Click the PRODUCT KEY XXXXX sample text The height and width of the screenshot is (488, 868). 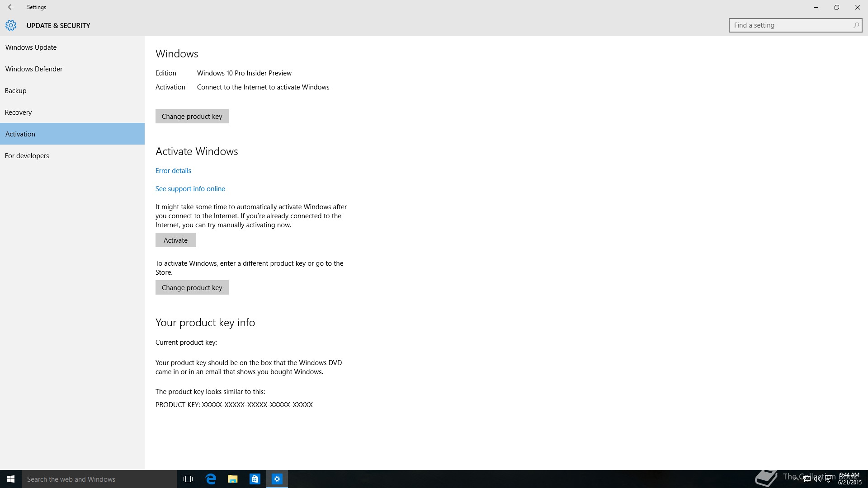point(234,405)
